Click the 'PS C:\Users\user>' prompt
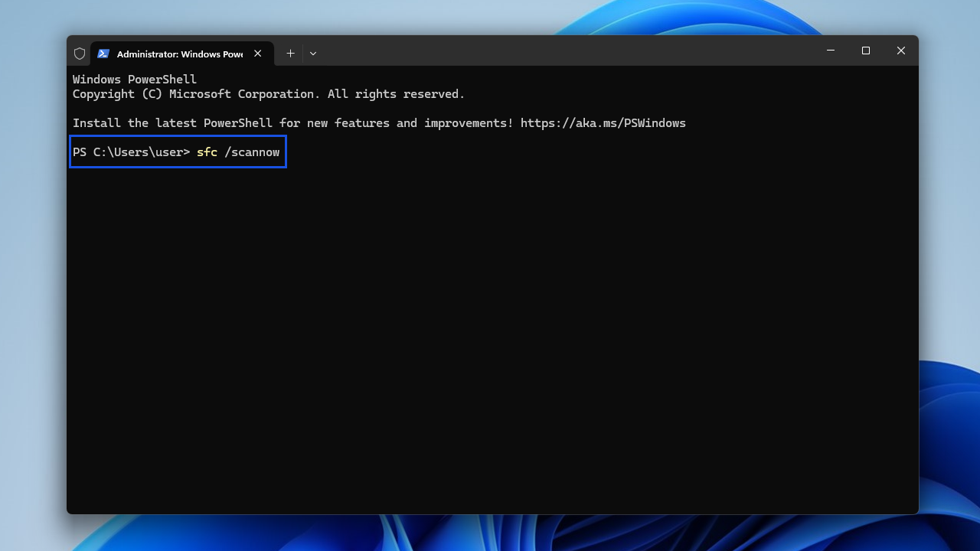Image resolution: width=980 pixels, height=551 pixels. click(x=131, y=152)
